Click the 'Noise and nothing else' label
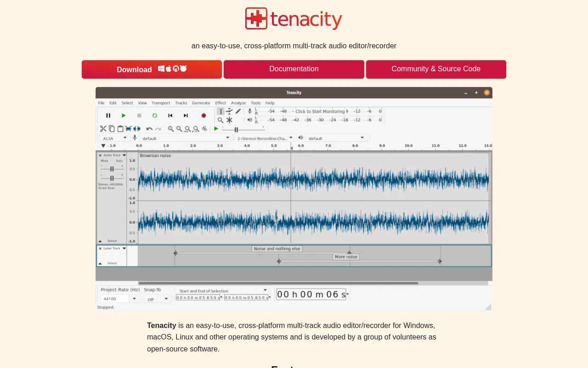 point(277,249)
